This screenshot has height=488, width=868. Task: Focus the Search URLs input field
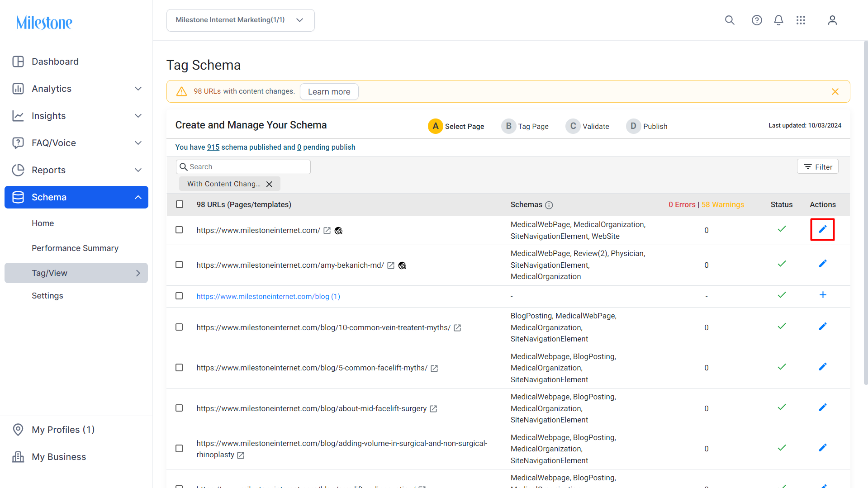tap(243, 167)
